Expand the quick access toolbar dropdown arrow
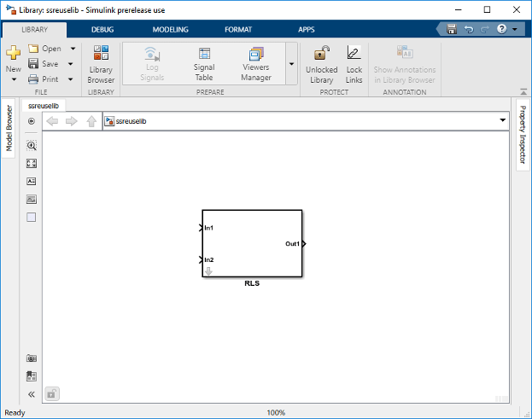Image resolution: width=532 pixels, height=419 pixels. click(515, 29)
